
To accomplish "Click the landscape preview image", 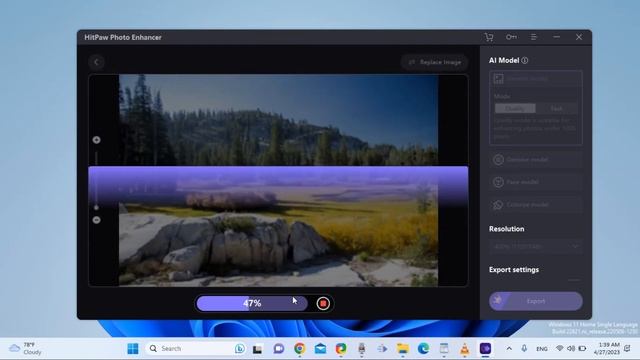I will click(x=278, y=180).
